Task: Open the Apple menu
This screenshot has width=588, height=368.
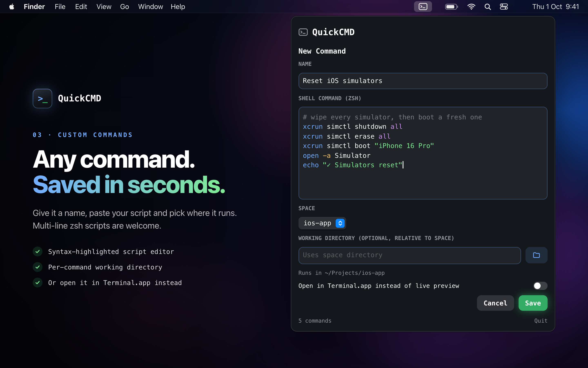Action: click(12, 7)
